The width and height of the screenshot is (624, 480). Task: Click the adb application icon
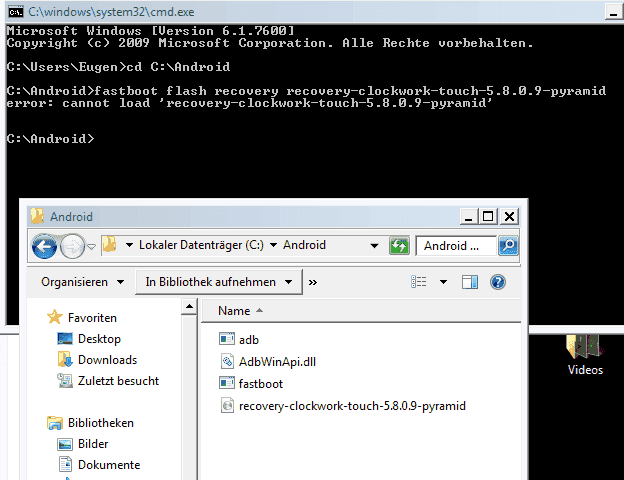pos(227,339)
